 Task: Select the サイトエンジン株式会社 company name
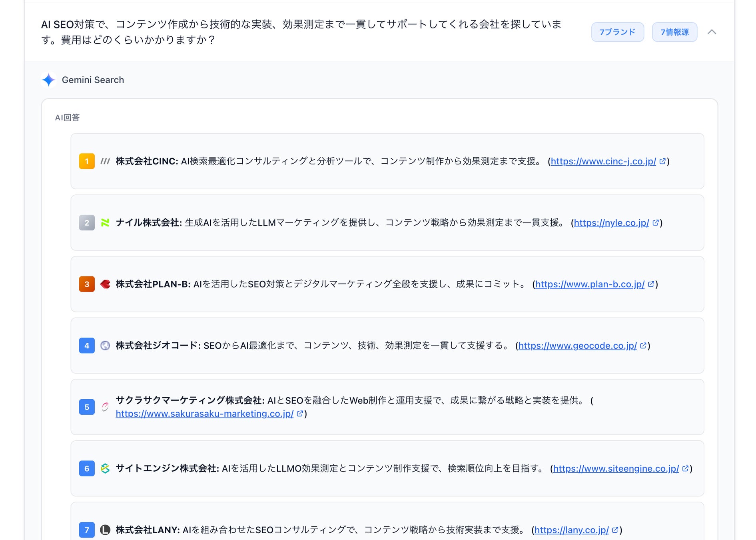[x=168, y=468]
